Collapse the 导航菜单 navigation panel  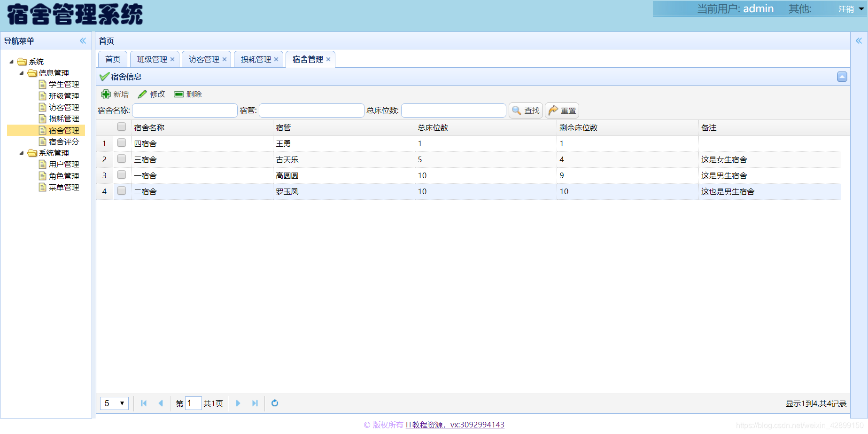click(x=83, y=41)
